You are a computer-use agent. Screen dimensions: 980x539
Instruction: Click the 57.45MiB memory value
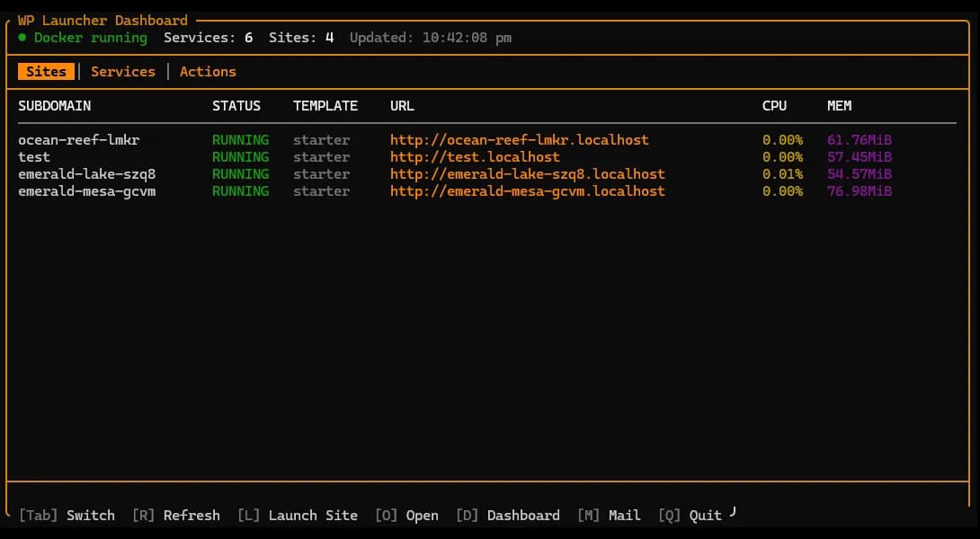pos(860,157)
